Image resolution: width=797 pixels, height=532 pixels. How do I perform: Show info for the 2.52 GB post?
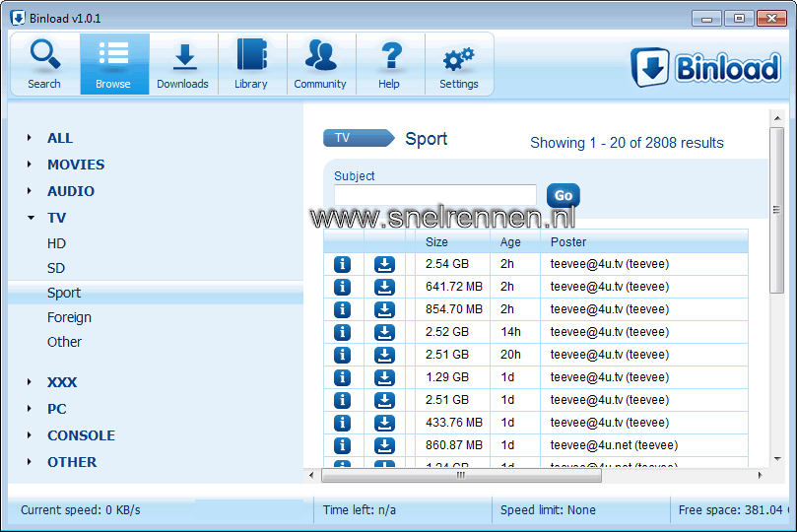pyautogui.click(x=342, y=332)
